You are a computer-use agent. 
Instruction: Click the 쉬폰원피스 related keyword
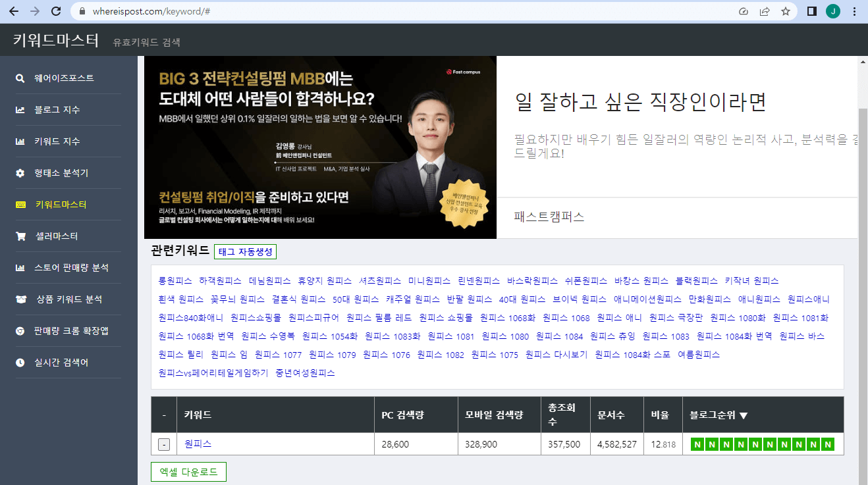[x=586, y=281]
